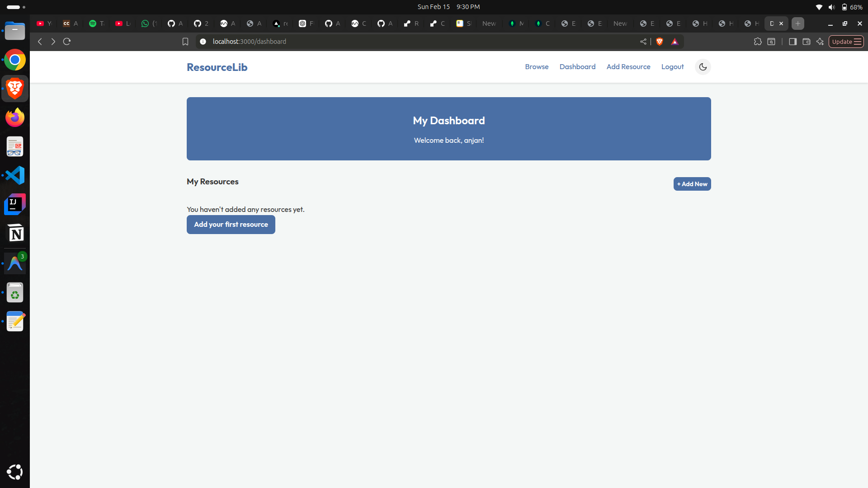Screen dimensions: 868x488
Task: Select Logout in the navigation
Action: click(672, 67)
